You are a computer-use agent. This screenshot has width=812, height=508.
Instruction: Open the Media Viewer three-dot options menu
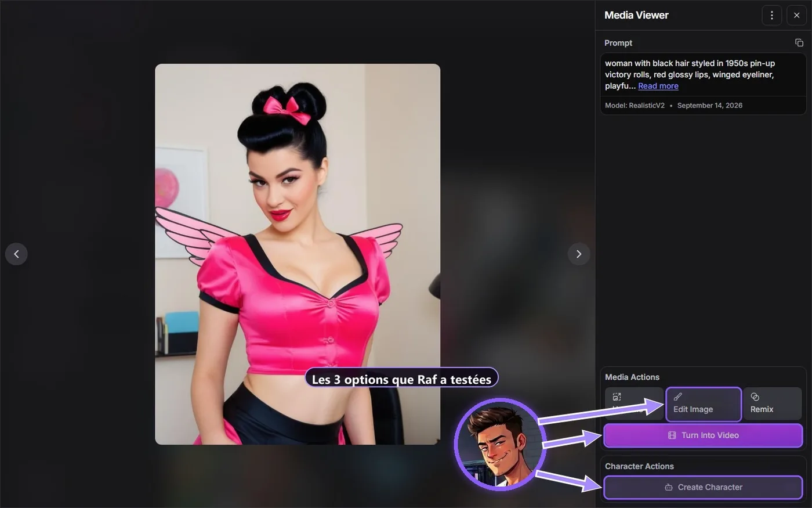pos(771,15)
